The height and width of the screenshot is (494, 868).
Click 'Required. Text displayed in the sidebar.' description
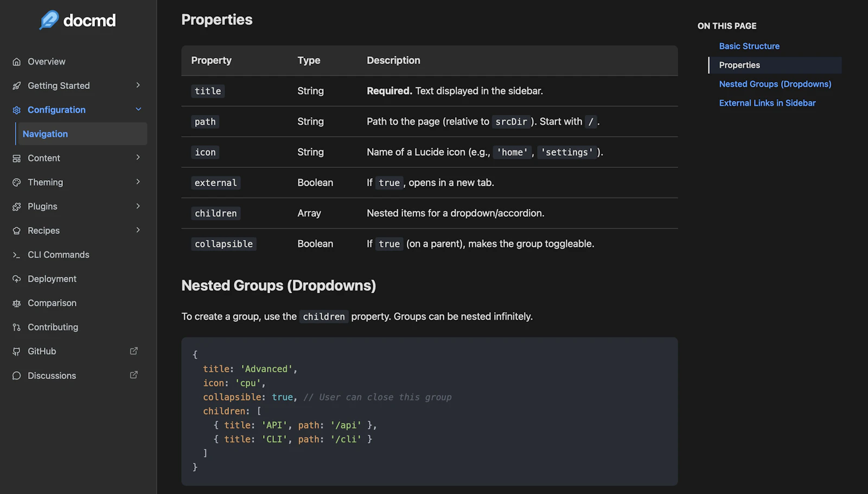455,91
